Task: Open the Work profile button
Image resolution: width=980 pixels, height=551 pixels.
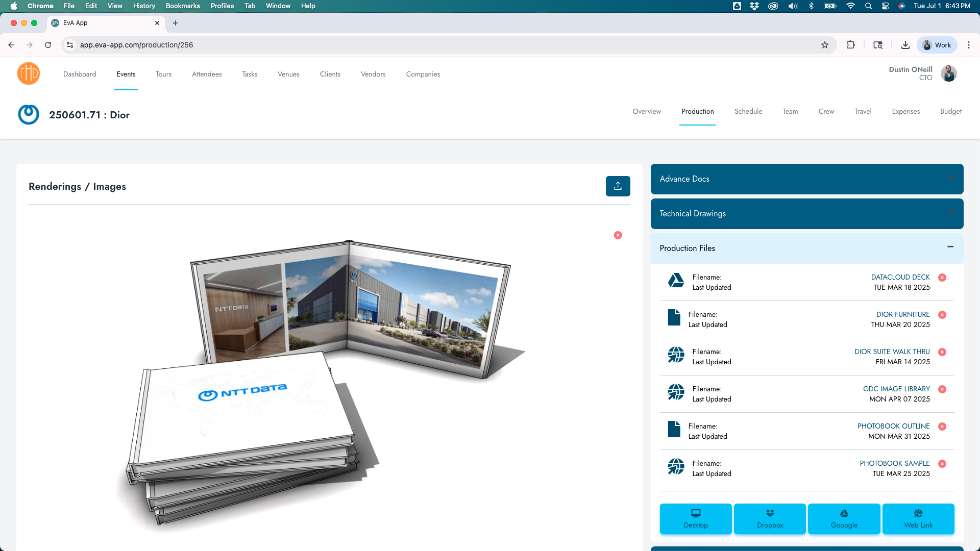Action: (937, 45)
